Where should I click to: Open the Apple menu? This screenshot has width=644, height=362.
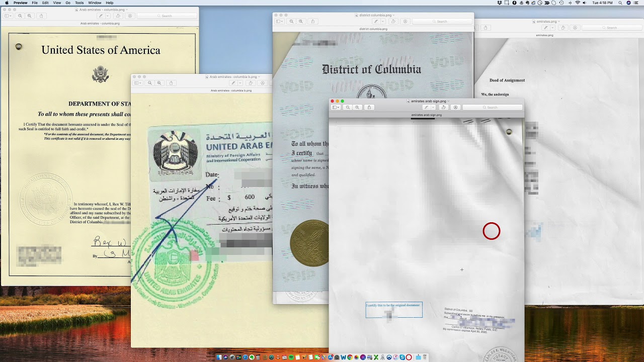pos(7,3)
